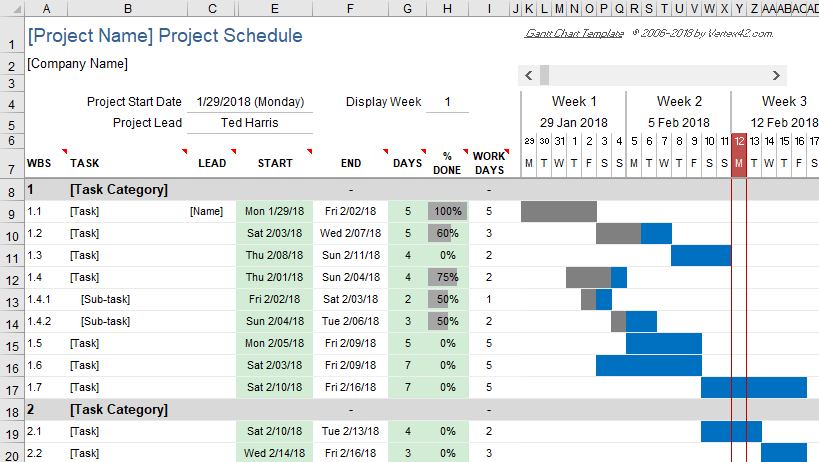Click the scrollbar left arrow above Week 1
Screen dimensions: 819x462
pos(529,76)
